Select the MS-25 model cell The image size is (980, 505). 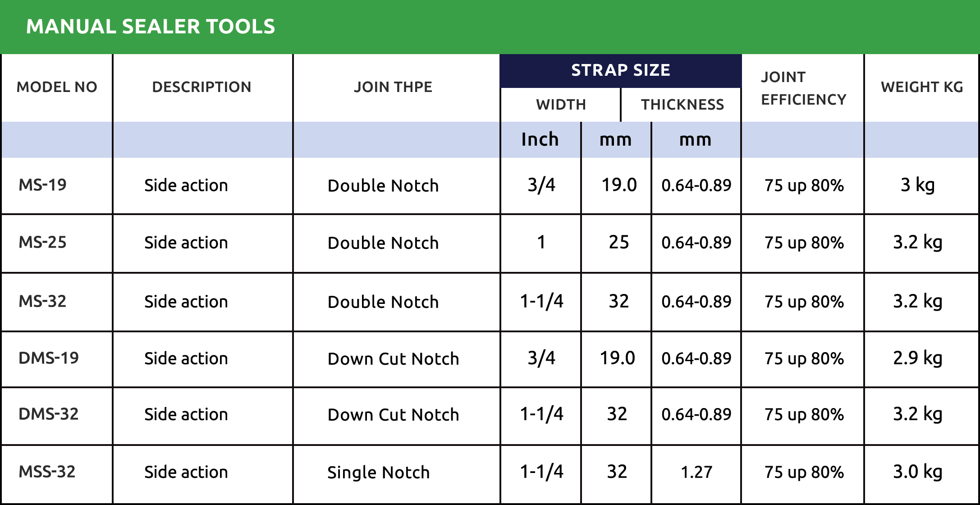click(42, 243)
